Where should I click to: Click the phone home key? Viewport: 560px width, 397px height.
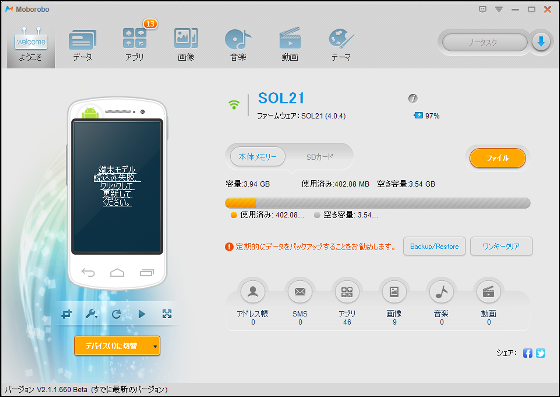pos(117,273)
